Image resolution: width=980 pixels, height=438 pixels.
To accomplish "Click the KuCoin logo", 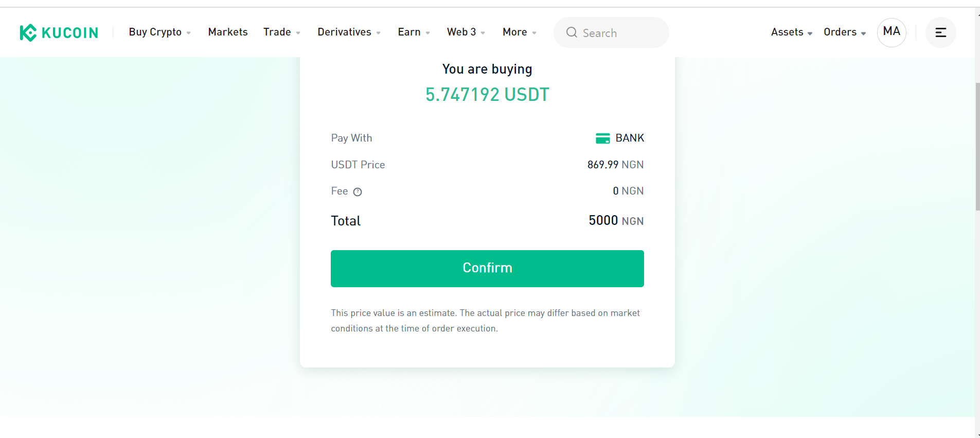I will (59, 32).
